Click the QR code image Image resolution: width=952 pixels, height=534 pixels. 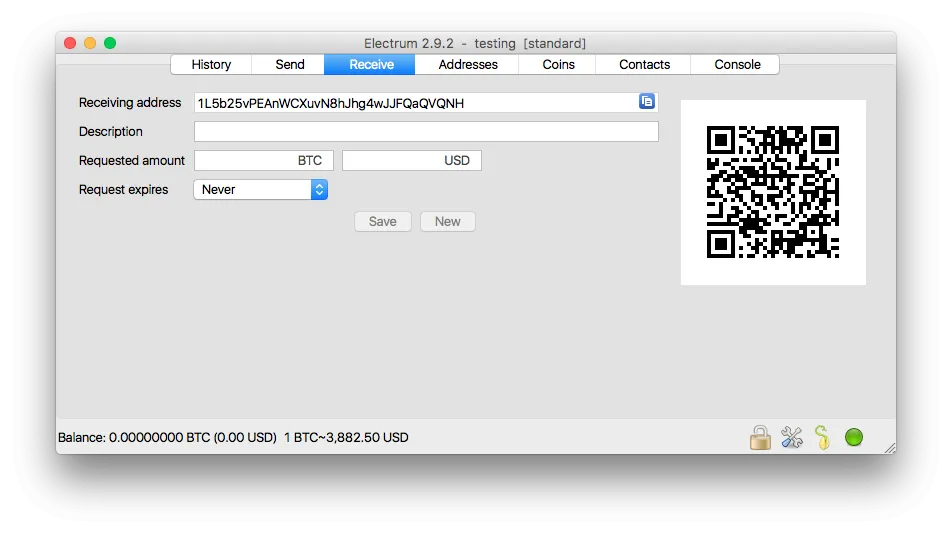pyautogui.click(x=773, y=192)
